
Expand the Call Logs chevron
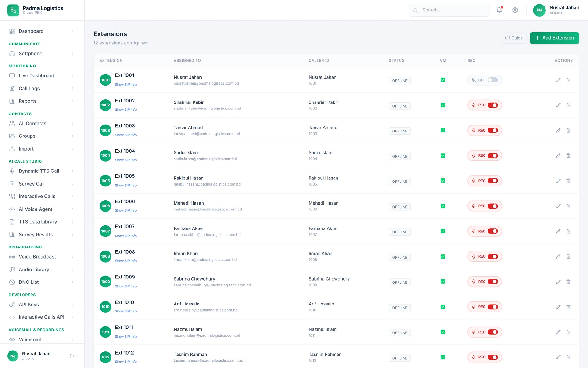(73, 88)
